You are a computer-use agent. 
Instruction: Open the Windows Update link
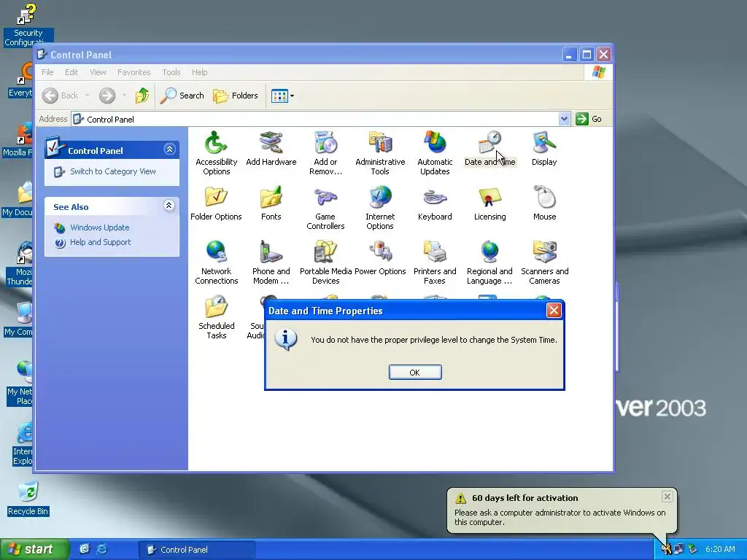tap(99, 227)
